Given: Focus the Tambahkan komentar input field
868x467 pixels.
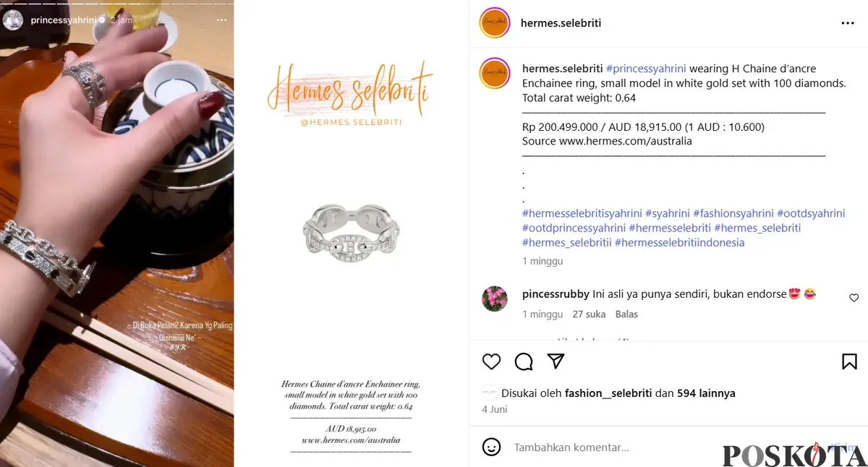Looking at the screenshot, I should pos(615,447).
